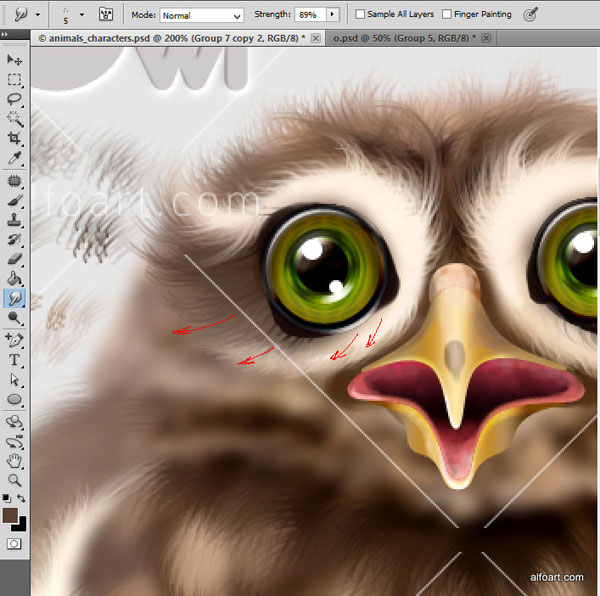Select the Spot Healing Brush tool
This screenshot has width=600, height=596.
15,181
